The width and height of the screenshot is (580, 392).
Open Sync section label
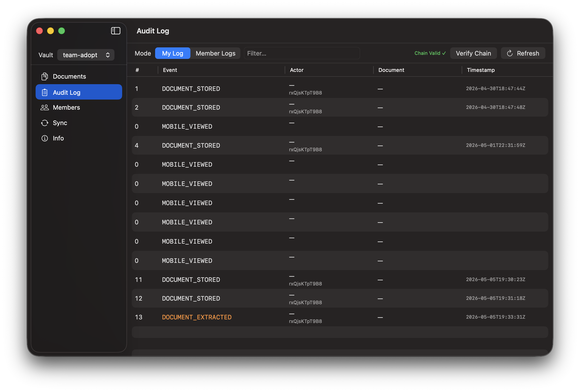60,123
